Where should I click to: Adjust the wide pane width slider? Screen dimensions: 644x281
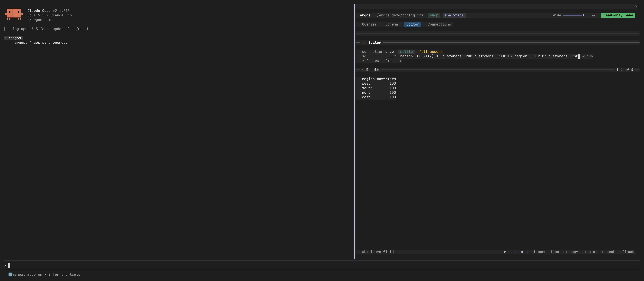[573, 16]
